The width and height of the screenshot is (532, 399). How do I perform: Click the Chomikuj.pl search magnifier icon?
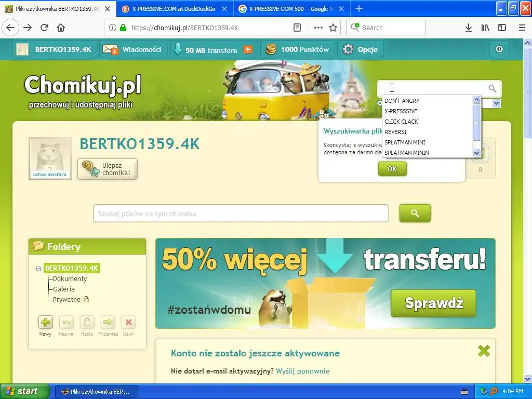click(x=493, y=89)
